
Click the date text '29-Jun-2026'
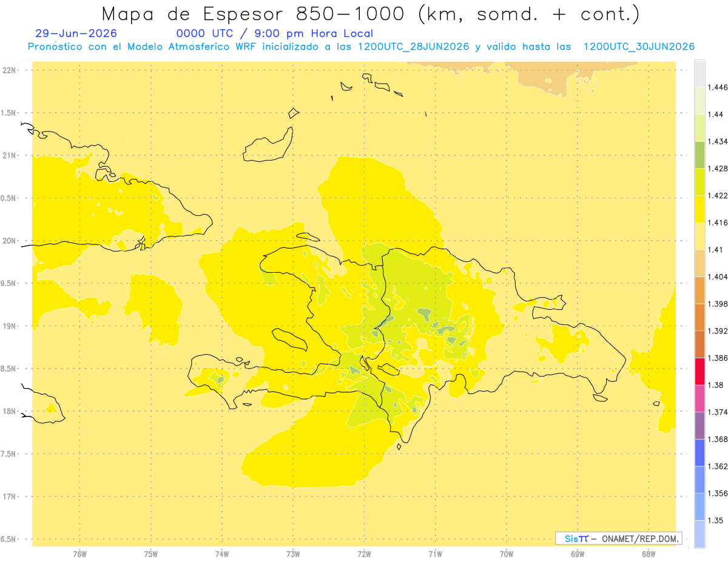(76, 33)
